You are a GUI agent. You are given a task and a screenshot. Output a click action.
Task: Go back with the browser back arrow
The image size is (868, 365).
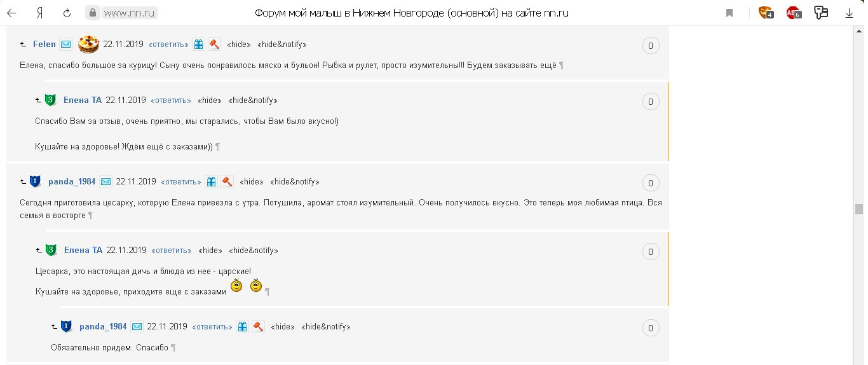[11, 13]
